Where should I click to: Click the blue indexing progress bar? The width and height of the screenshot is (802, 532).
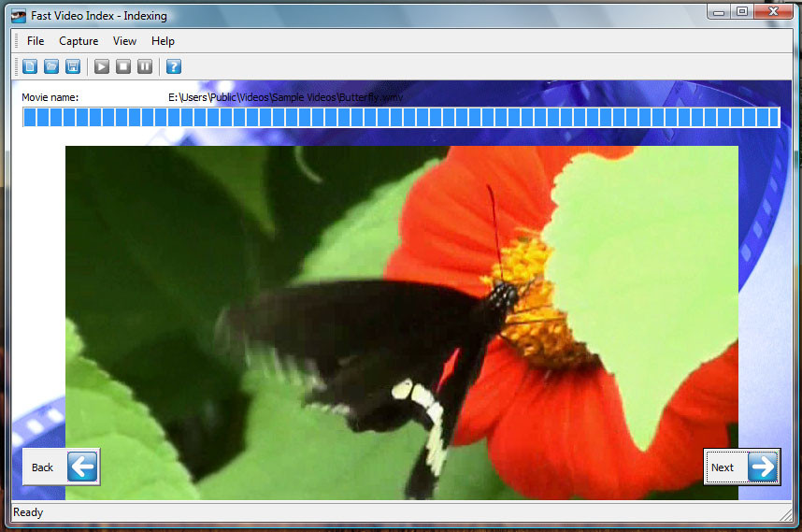coord(402,117)
